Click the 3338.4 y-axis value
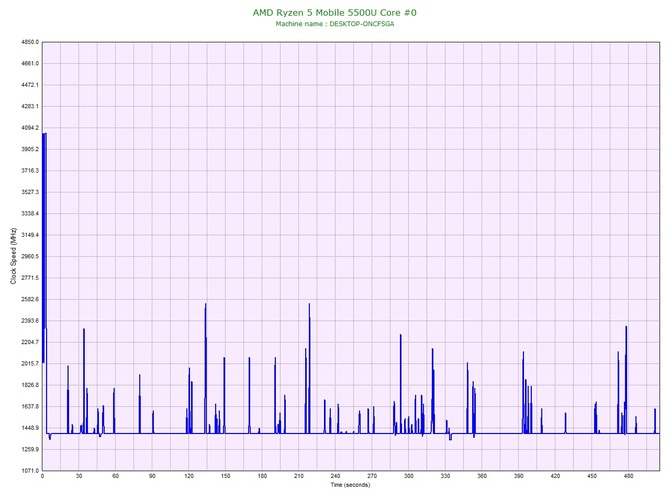Screen dimensions: 670x502 coord(29,214)
